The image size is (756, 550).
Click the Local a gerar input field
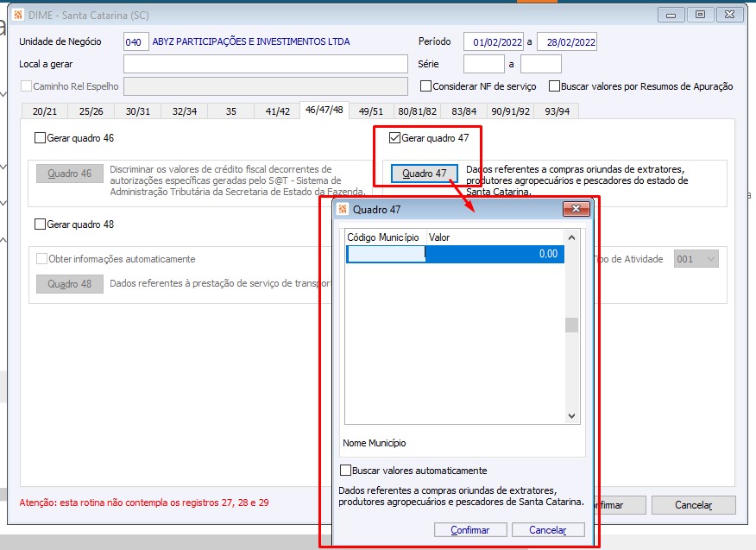pos(266,64)
